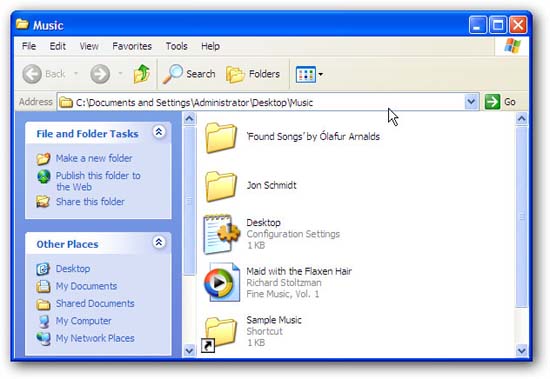Click the Up one level folder icon

pos(142,74)
